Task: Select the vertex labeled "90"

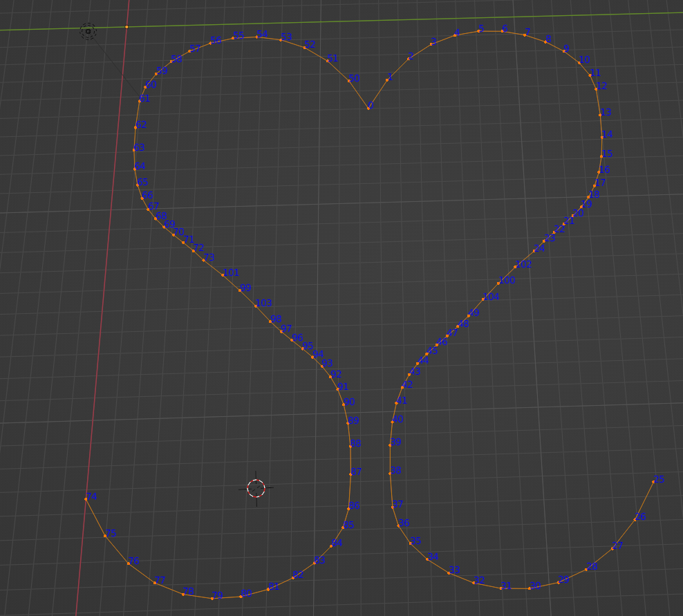Action: tap(344, 404)
